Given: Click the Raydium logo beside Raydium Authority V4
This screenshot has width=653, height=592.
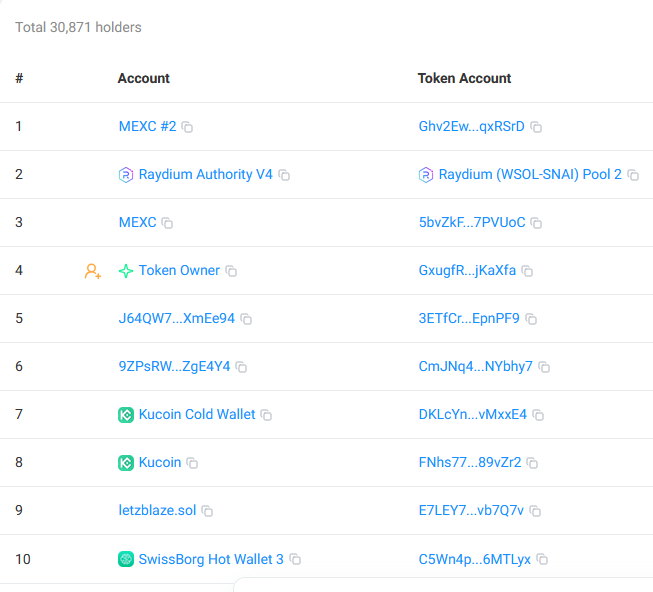Looking at the screenshot, I should (x=126, y=175).
